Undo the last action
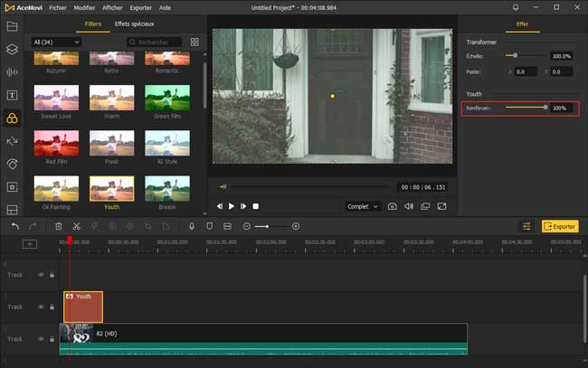Screen dimensions: 588x368 tap(15, 226)
